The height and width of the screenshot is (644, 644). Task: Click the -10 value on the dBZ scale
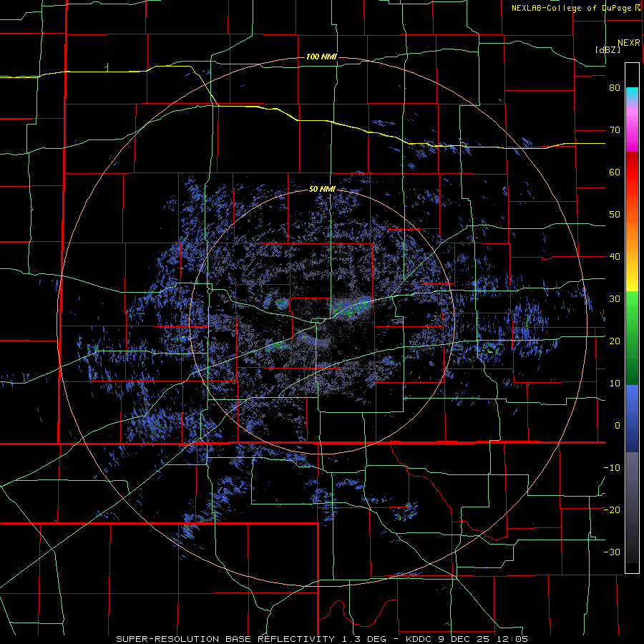[x=612, y=468]
